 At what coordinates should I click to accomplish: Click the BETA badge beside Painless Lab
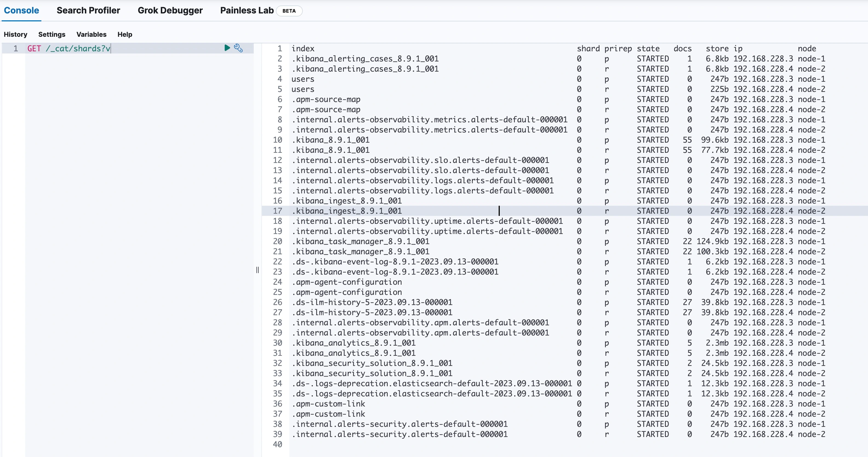(289, 11)
